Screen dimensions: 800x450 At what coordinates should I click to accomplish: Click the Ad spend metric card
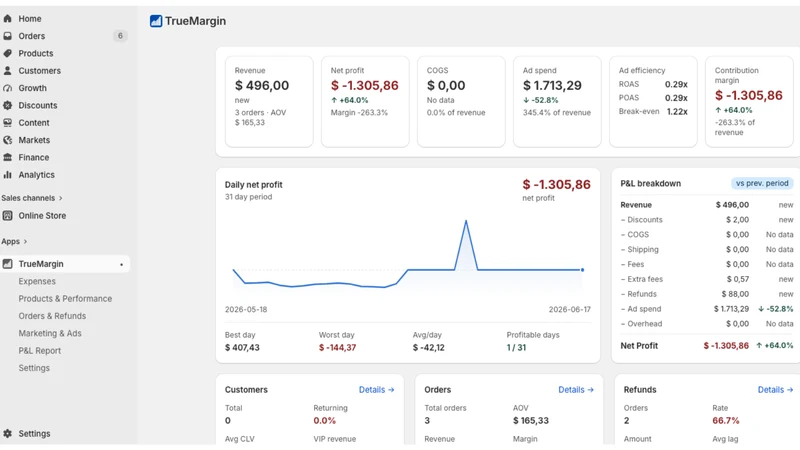[557, 102]
